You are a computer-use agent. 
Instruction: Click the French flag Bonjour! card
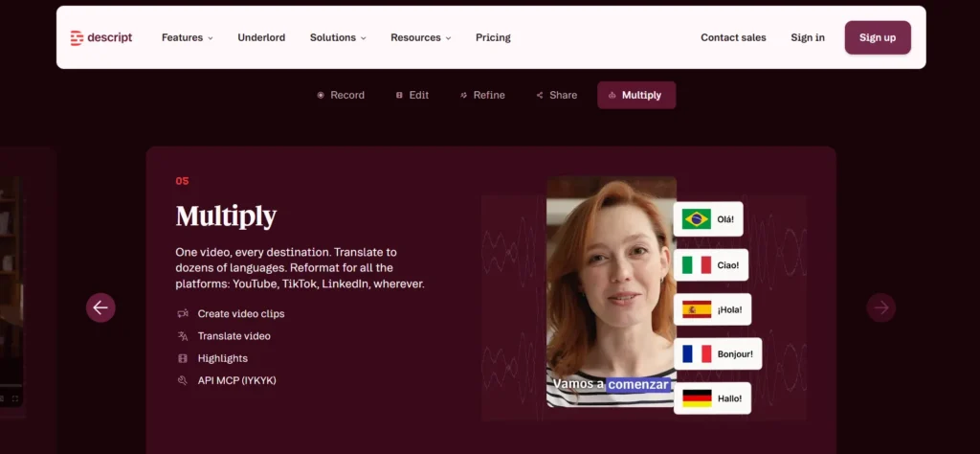(718, 354)
